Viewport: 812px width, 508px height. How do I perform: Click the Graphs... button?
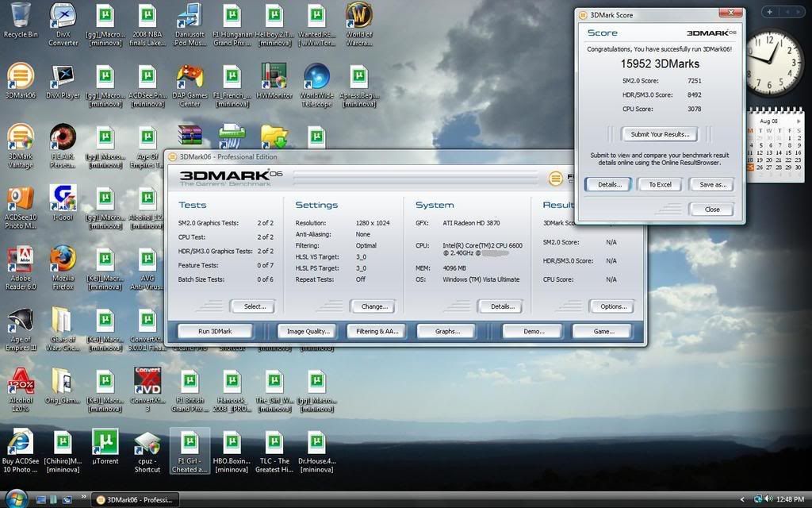(447, 331)
